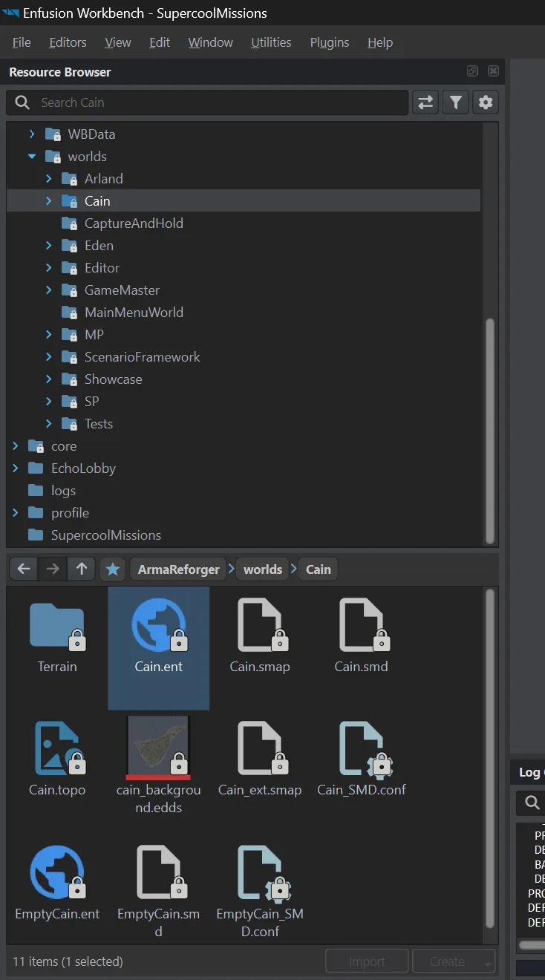Collapse the worlds folder
The height and width of the screenshot is (980, 545).
[x=32, y=157]
